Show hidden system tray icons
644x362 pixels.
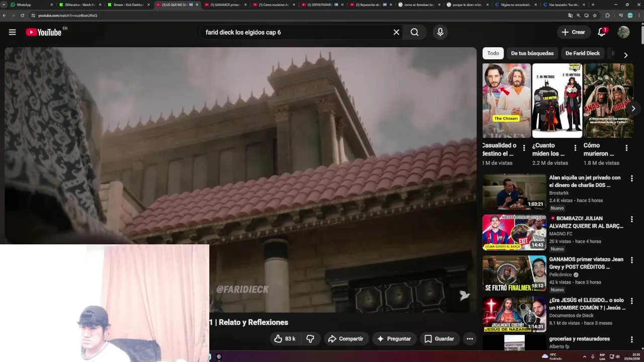584,356
